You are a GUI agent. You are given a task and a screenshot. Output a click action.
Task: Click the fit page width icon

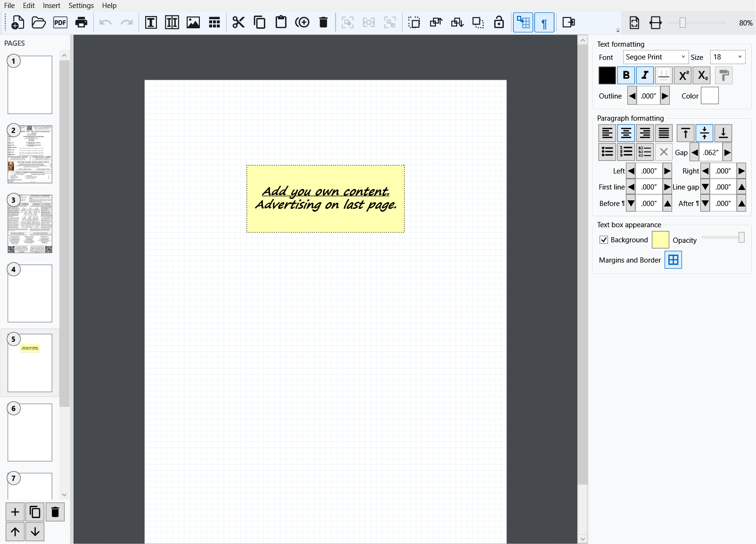click(x=656, y=22)
